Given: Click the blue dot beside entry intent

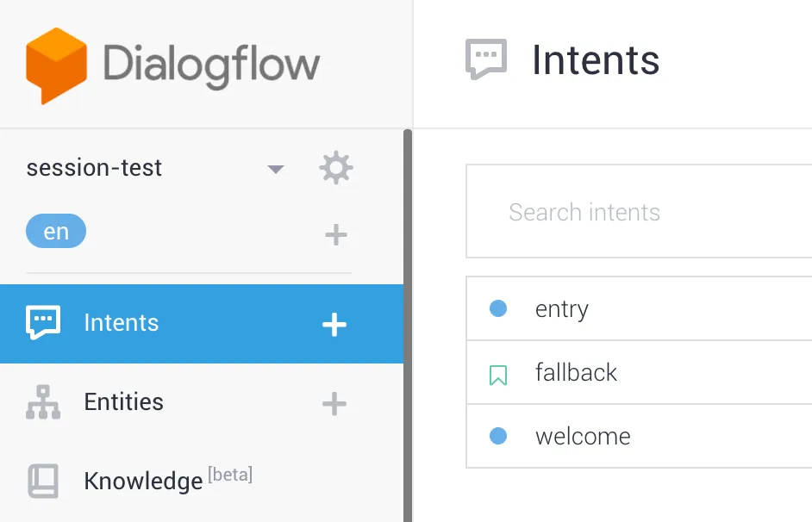Looking at the screenshot, I should 498,308.
